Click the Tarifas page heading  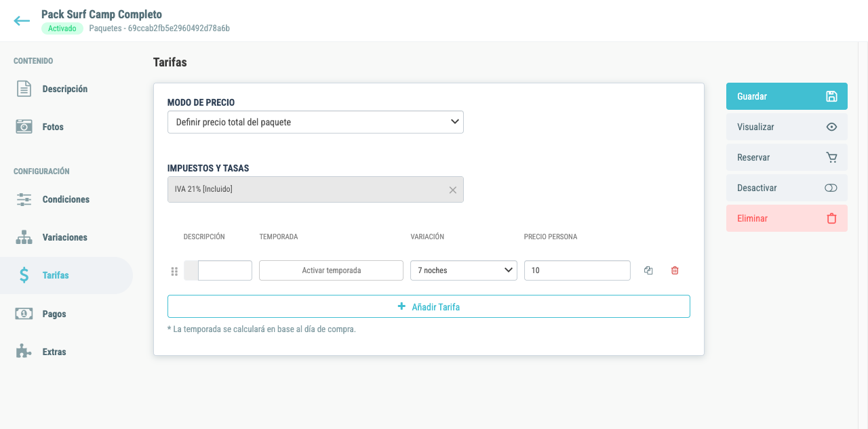pos(170,62)
